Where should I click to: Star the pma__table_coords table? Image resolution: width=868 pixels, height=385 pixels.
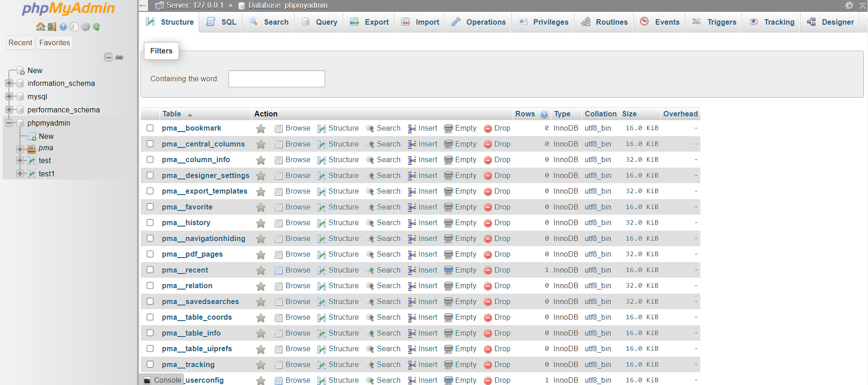pyautogui.click(x=261, y=318)
